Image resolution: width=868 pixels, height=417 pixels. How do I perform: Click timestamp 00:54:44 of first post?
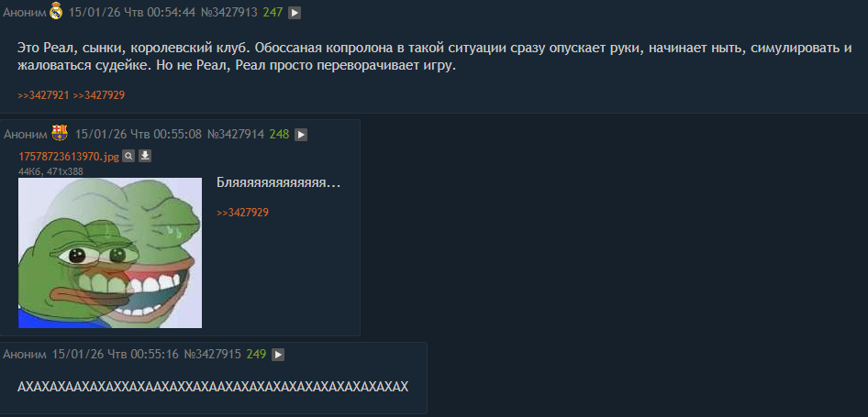(x=171, y=13)
